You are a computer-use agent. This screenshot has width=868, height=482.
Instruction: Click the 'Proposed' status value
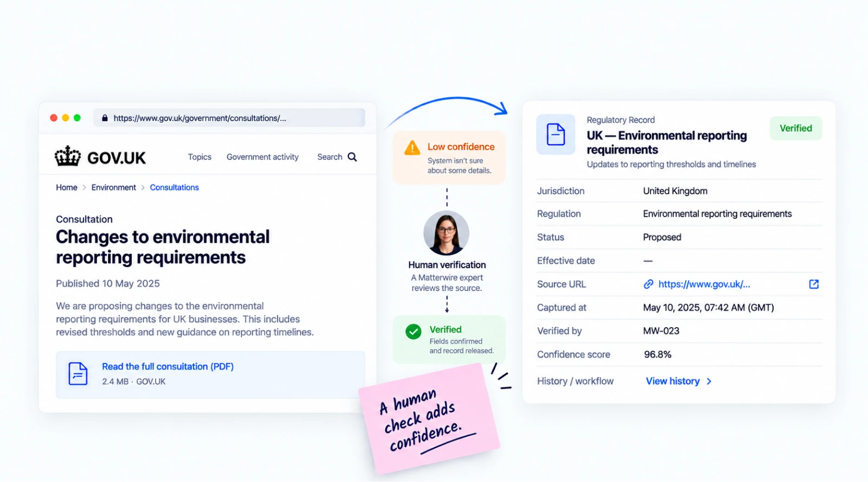[662, 237]
